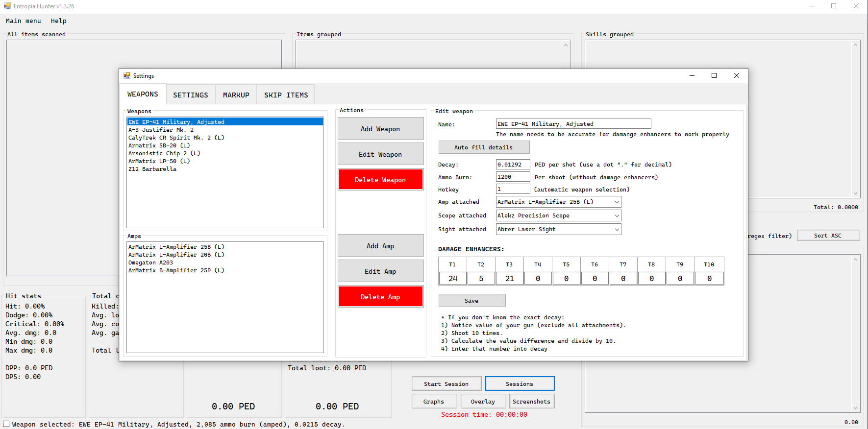Image resolution: width=868 pixels, height=429 pixels.
Task: Minimize the Settings dialog
Action: pyautogui.click(x=692, y=75)
